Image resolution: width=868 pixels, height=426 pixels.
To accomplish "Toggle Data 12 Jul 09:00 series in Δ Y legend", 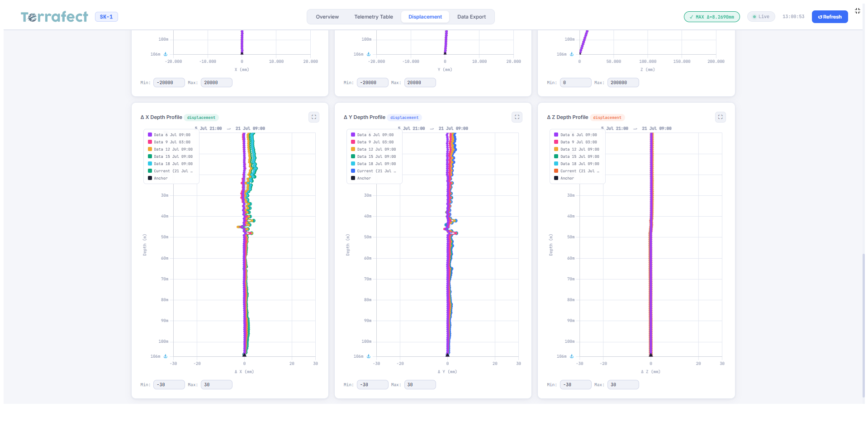I will click(x=373, y=149).
